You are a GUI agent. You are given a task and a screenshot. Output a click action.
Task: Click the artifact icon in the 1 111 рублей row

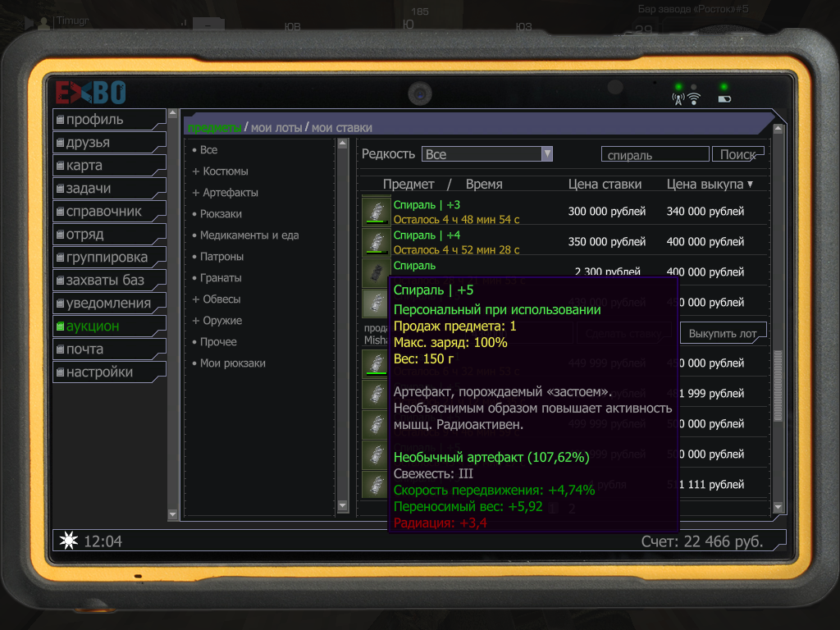pos(375,485)
